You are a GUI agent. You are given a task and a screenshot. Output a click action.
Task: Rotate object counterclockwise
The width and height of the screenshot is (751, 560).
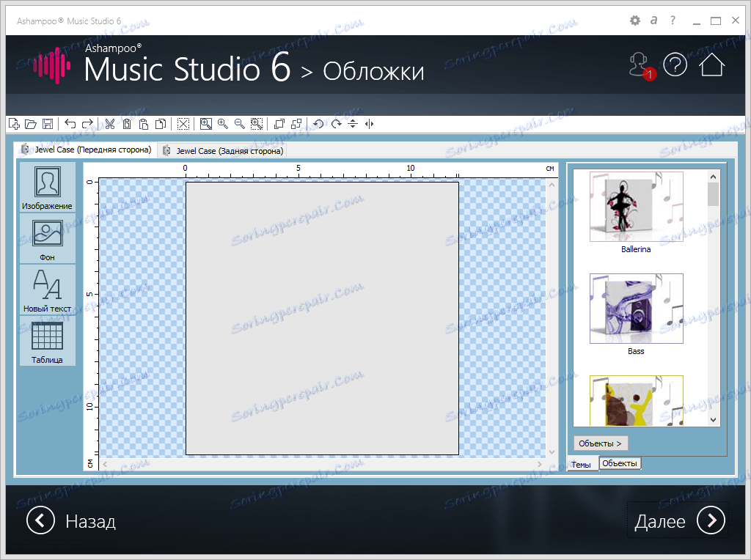[x=318, y=124]
